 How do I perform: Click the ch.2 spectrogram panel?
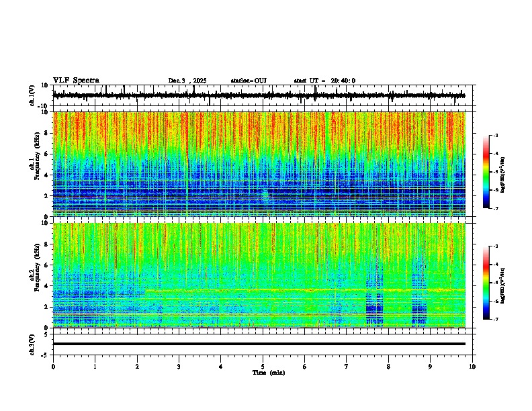tap(259, 275)
